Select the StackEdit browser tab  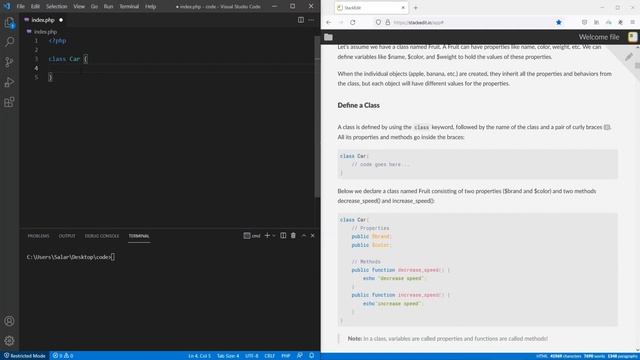coord(371,8)
